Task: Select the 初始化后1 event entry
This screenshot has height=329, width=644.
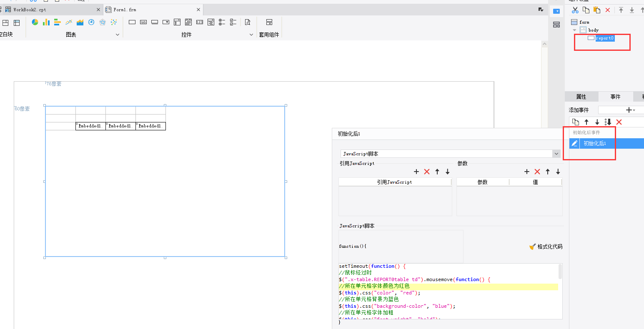Action: 606,143
